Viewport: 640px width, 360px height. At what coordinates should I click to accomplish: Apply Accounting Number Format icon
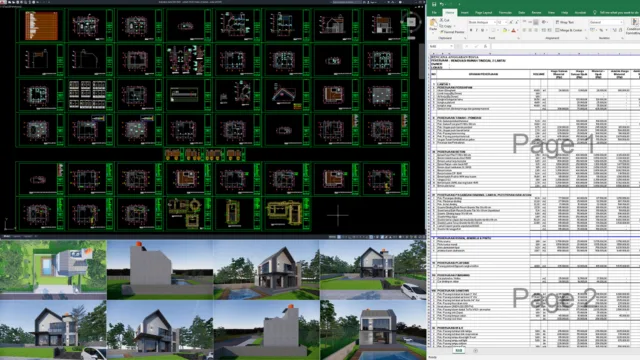click(x=592, y=30)
